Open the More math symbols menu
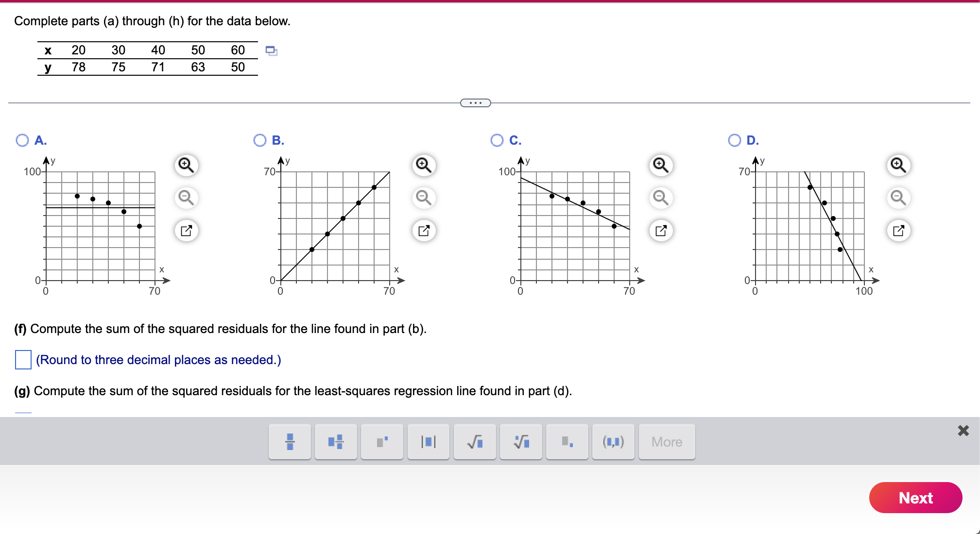 [667, 442]
